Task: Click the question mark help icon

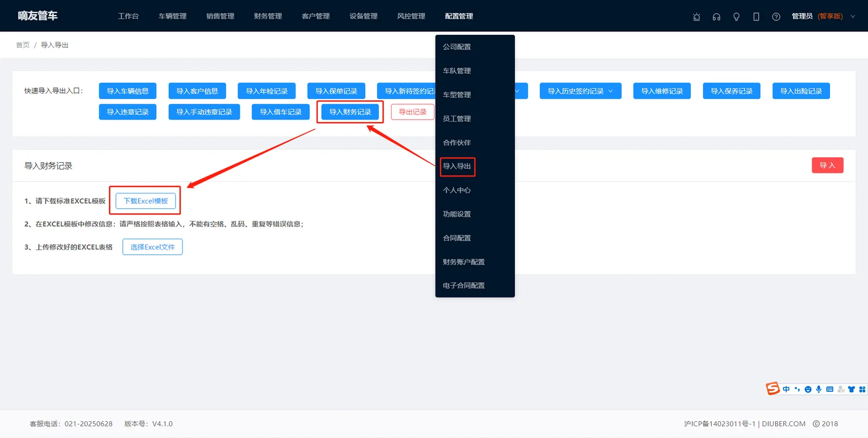Action: tap(776, 17)
